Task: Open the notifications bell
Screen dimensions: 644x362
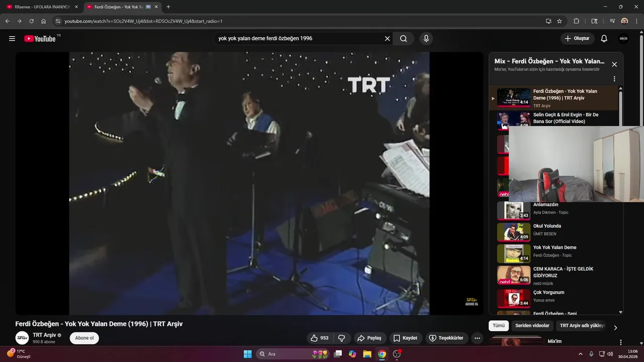Action: (604, 39)
